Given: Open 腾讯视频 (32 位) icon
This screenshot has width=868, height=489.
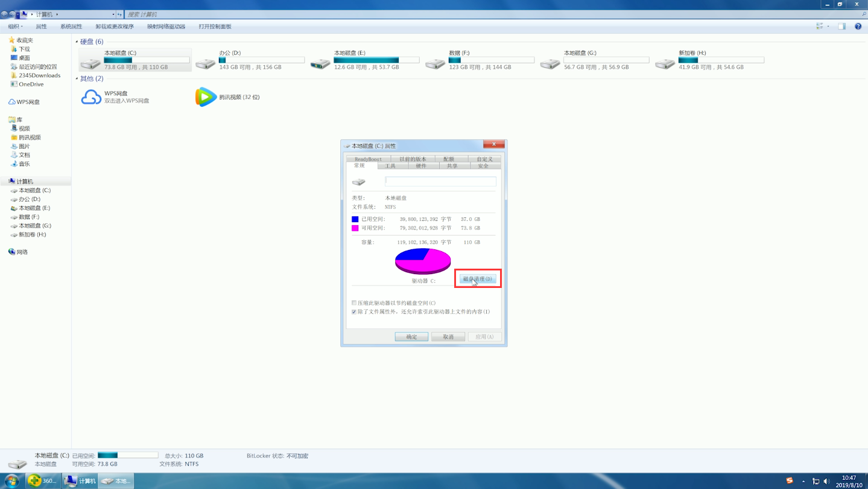Looking at the screenshot, I should (206, 97).
